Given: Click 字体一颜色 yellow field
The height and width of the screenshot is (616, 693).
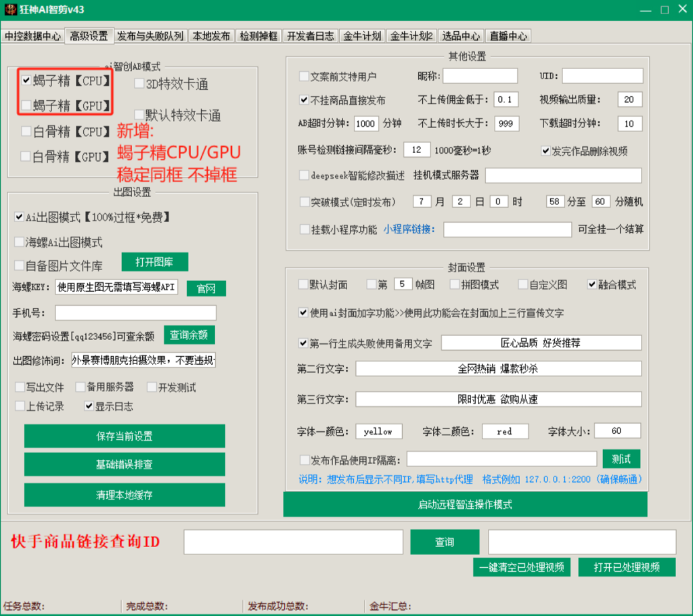Looking at the screenshot, I should [x=379, y=431].
